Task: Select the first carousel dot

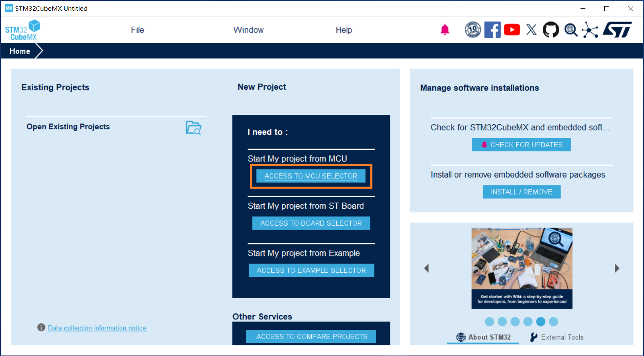Action: coord(490,322)
